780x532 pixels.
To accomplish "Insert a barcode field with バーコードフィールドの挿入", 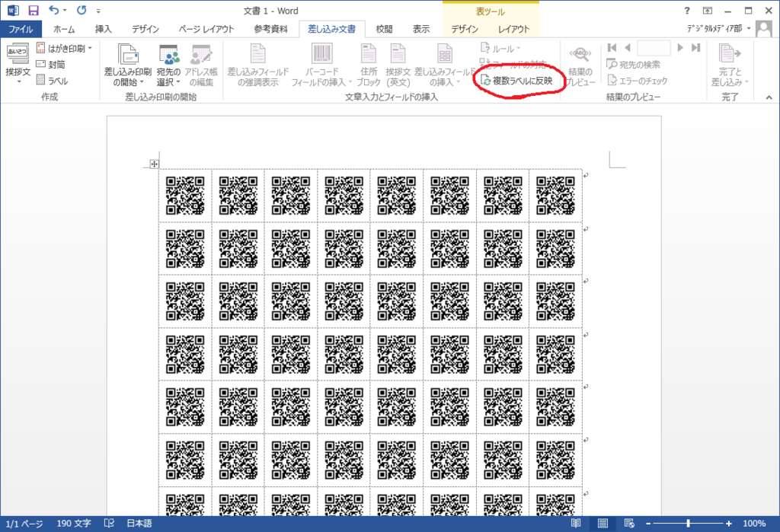I will 321,65.
